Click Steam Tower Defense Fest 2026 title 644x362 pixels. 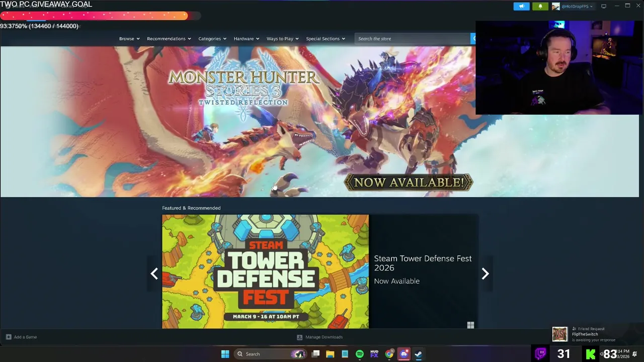[423, 263]
